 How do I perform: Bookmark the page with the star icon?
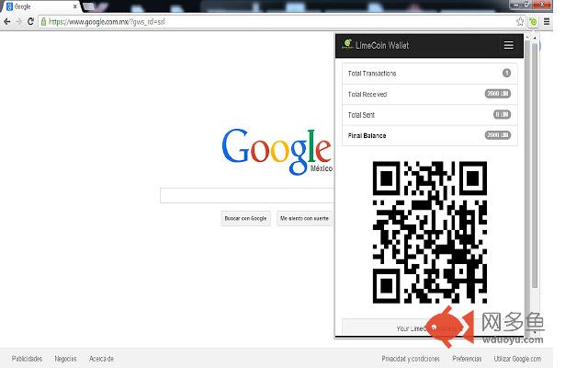click(x=520, y=22)
